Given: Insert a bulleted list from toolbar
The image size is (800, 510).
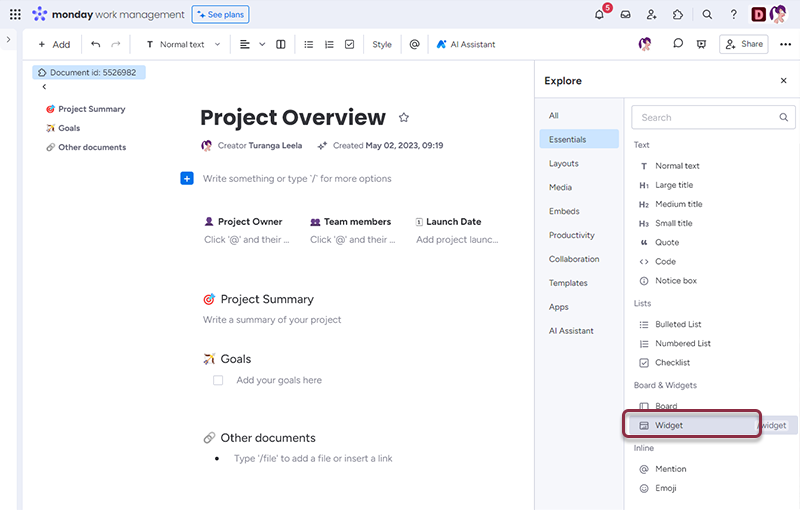Looking at the screenshot, I should coord(308,44).
